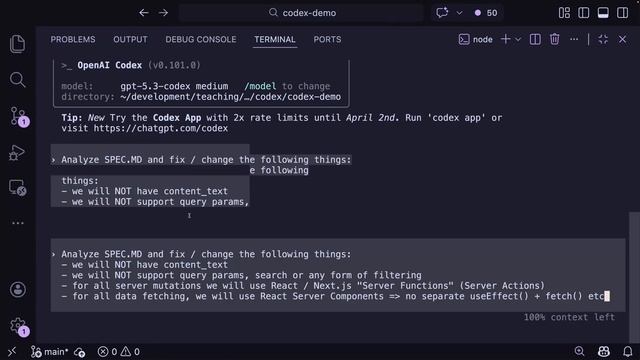Click the zoom magnifier in status bar
This screenshot has height=360, width=640.
tap(579, 351)
